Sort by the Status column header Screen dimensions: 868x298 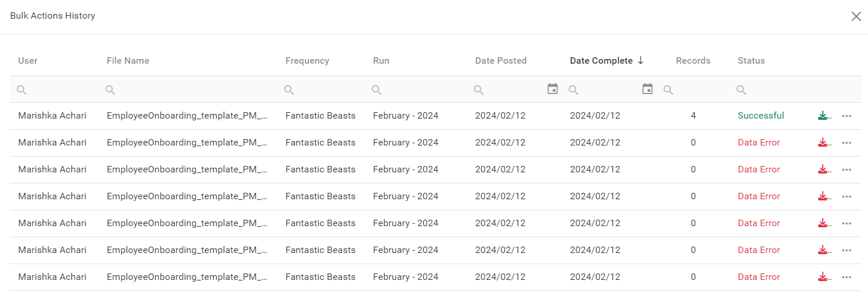(751, 61)
